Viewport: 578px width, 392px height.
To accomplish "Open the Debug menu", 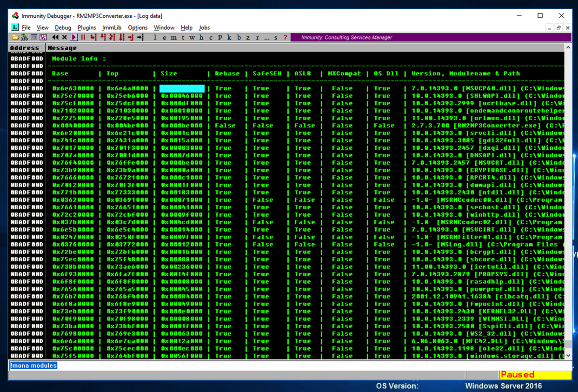I will point(63,27).
